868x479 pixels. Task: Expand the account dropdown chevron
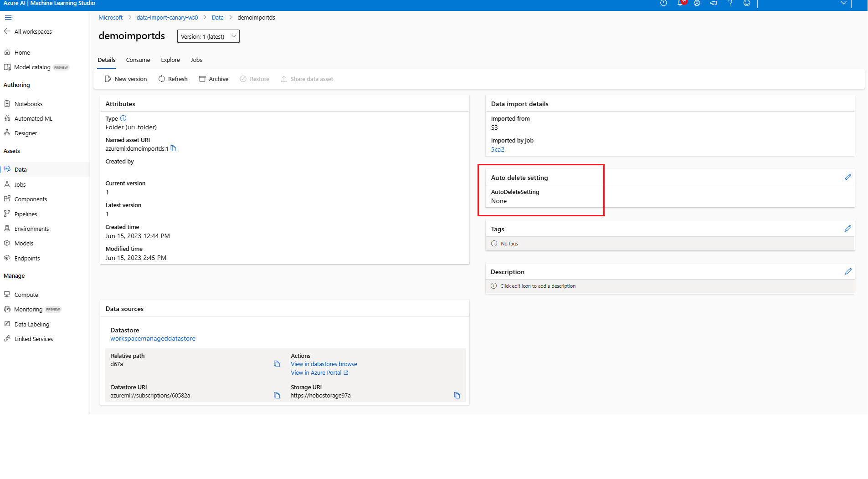[843, 3]
